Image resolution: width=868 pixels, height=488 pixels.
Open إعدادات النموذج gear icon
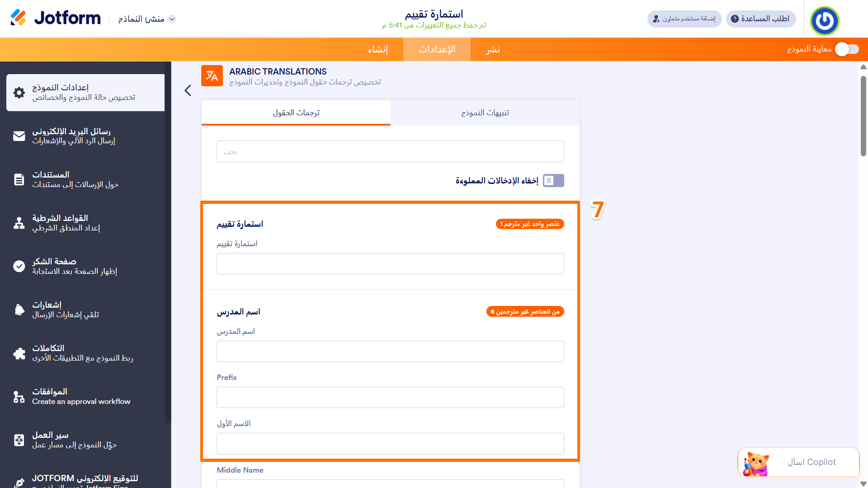pos(19,93)
